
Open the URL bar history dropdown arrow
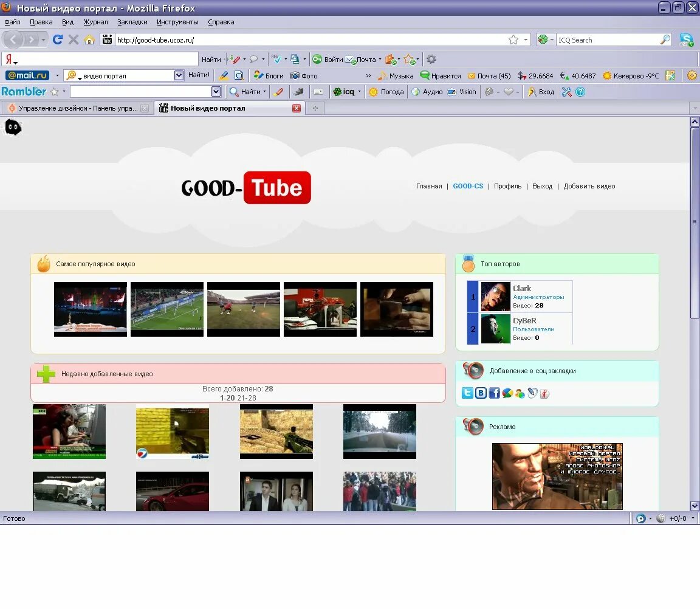526,40
